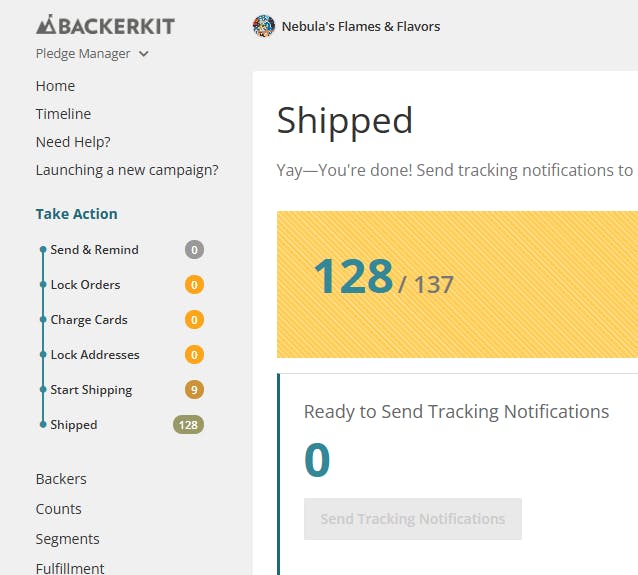Screen dimensions: 638x575
Task: Click the Send & Remind count badge
Action: pos(194,250)
